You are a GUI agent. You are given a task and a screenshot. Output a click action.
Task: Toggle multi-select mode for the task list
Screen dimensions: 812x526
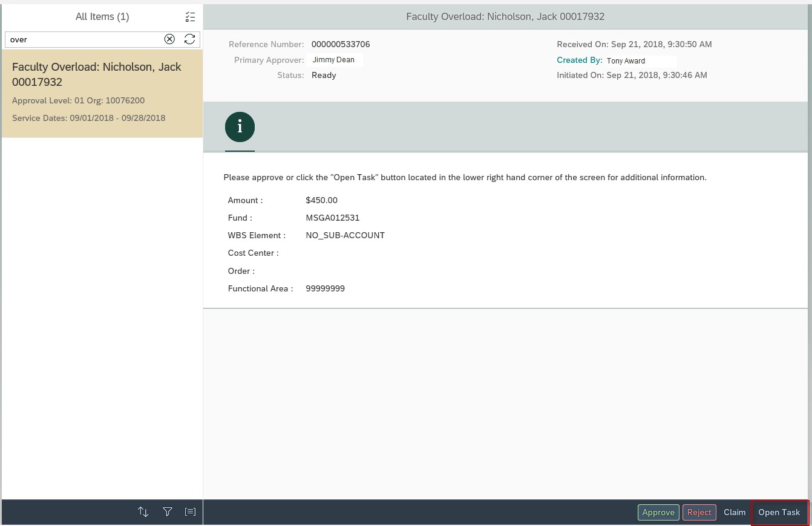click(x=190, y=17)
